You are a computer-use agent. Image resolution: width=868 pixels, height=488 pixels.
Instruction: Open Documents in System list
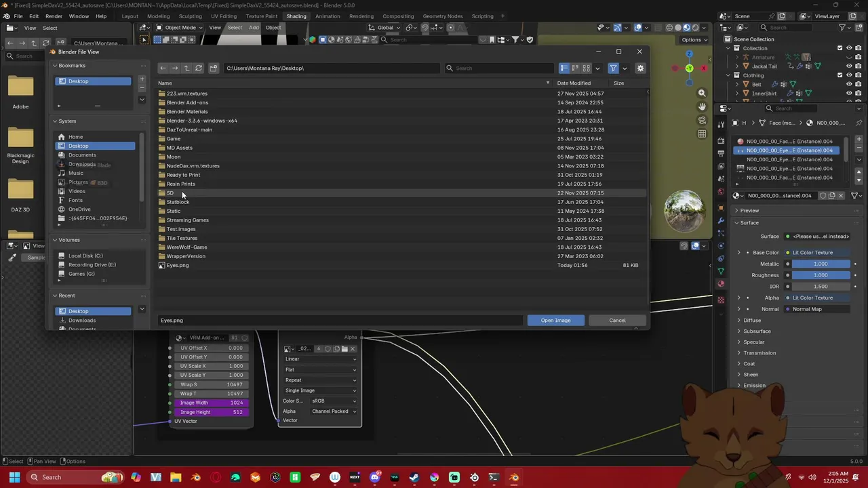(82, 155)
